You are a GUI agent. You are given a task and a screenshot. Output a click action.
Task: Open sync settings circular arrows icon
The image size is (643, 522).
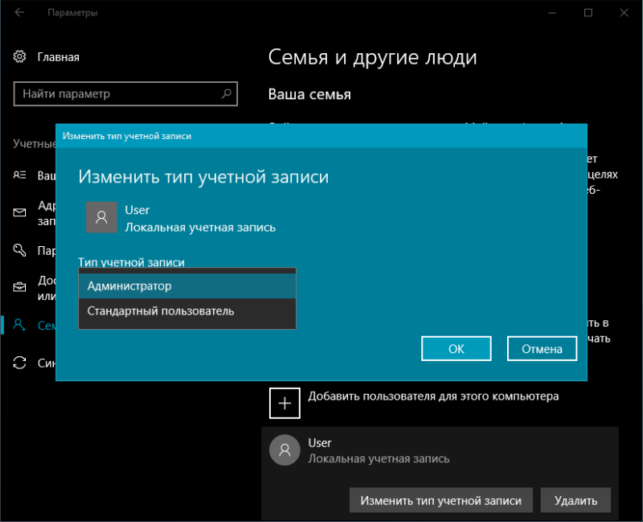point(19,362)
